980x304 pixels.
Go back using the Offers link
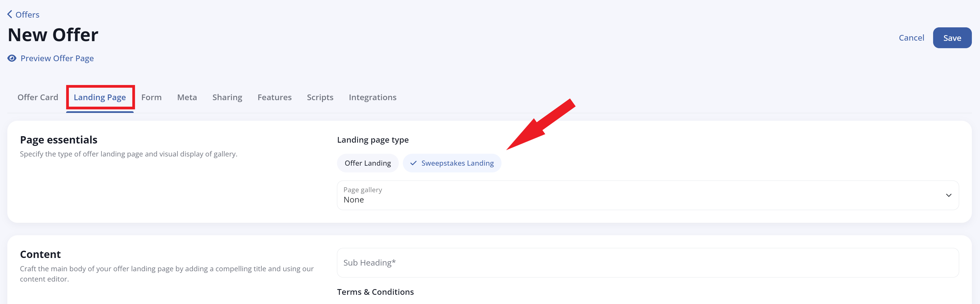tap(27, 14)
